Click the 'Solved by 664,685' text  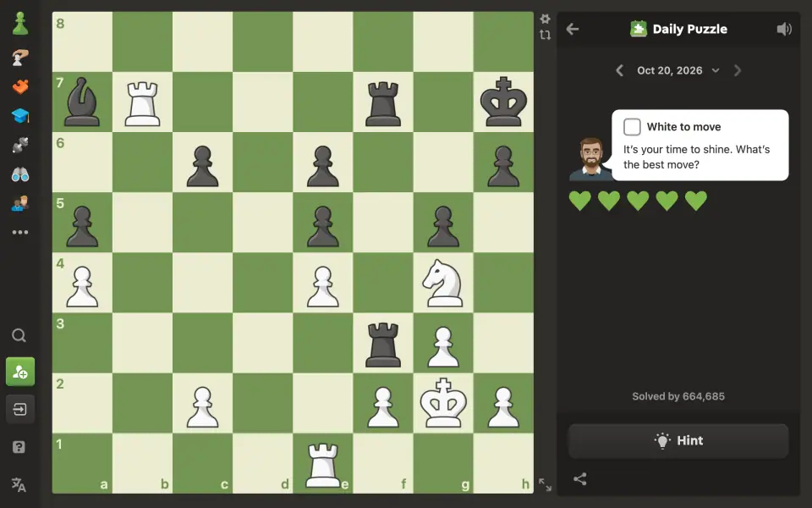click(678, 396)
